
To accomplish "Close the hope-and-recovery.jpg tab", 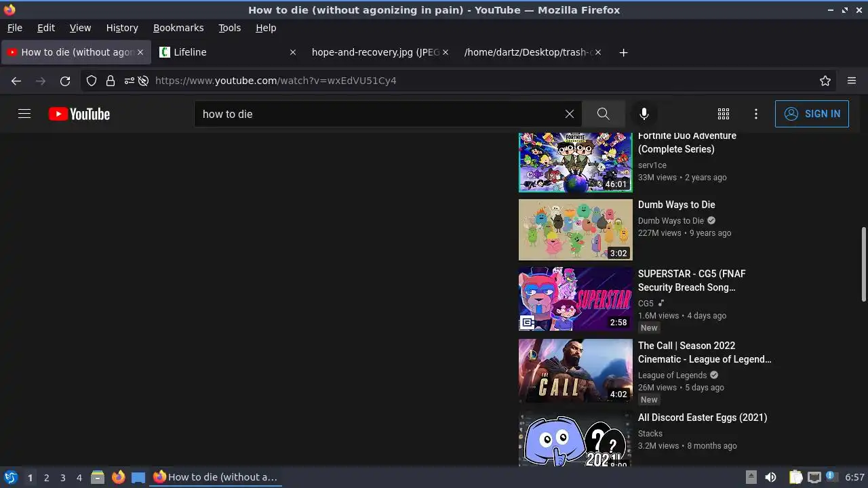I will click(x=446, y=52).
